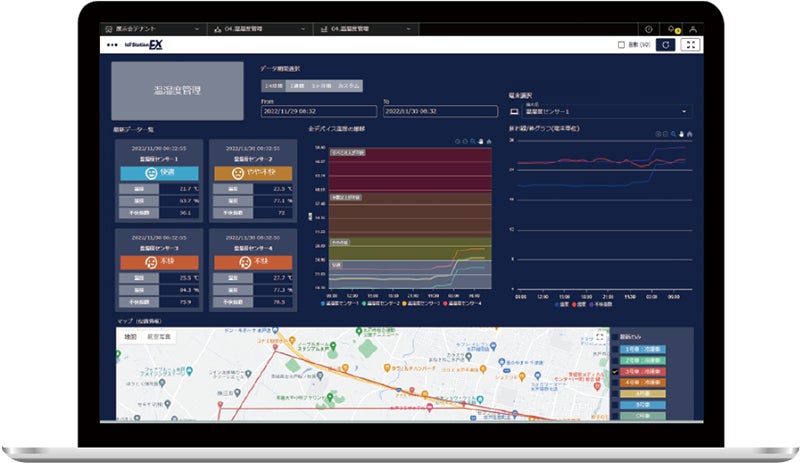Click the refresh button in the header
Viewport: 800px width, 463px height.
(x=665, y=45)
